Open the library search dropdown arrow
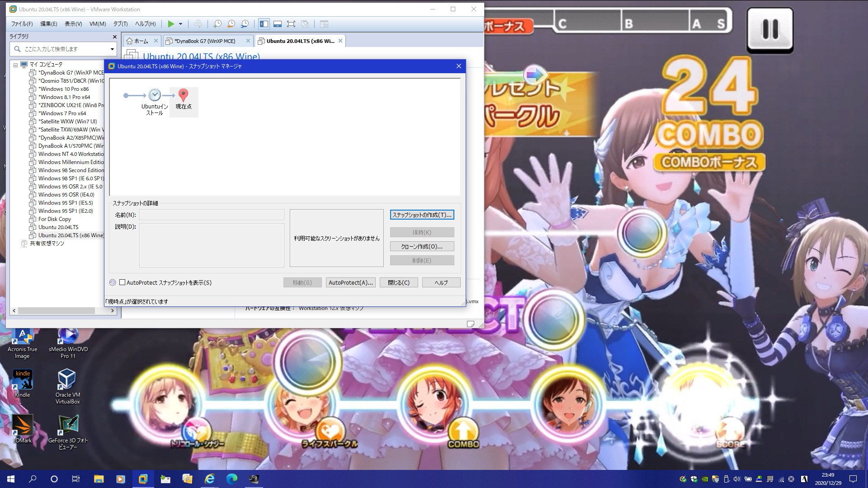Image resolution: width=868 pixels, height=488 pixels. [x=112, y=49]
